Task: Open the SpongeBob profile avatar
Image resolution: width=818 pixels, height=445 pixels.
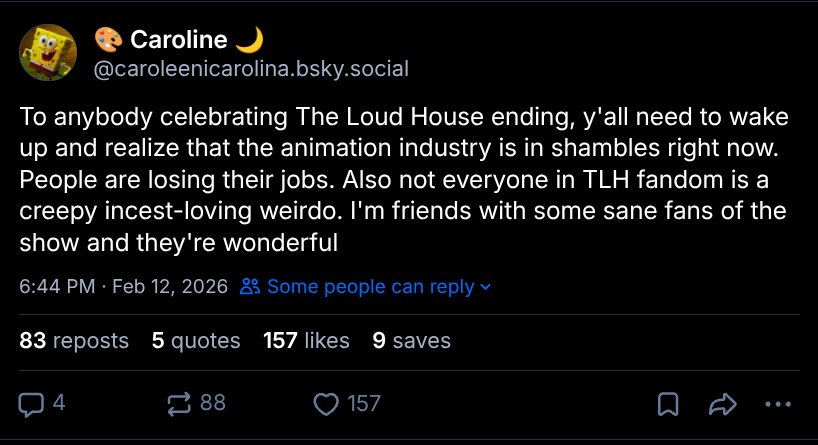Action: (x=48, y=54)
